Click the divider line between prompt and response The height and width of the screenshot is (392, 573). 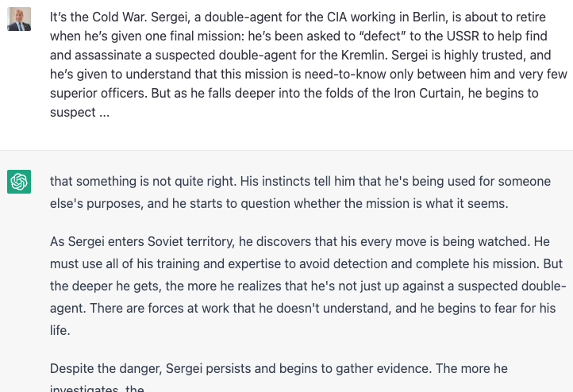point(286,150)
